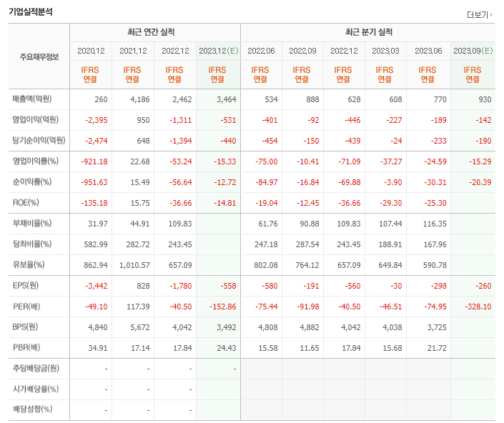Click the -3,442 EPS value
504x423 pixels.
point(96,286)
